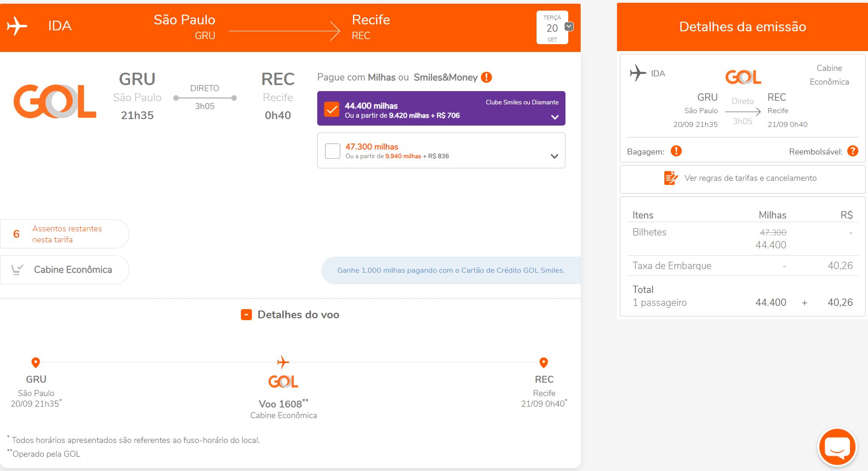Click the arrival time 0h40 in main card
868x471 pixels.
(278, 115)
